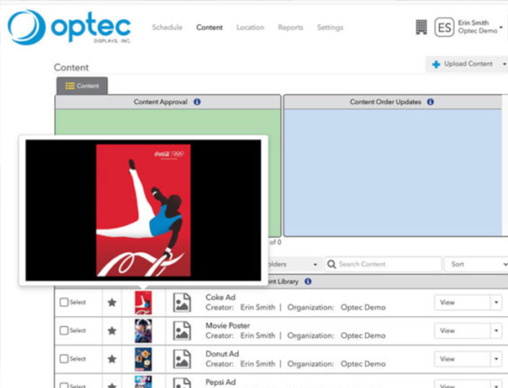Click the green Content Approval area
The width and height of the screenshot is (508, 388).
point(168,123)
